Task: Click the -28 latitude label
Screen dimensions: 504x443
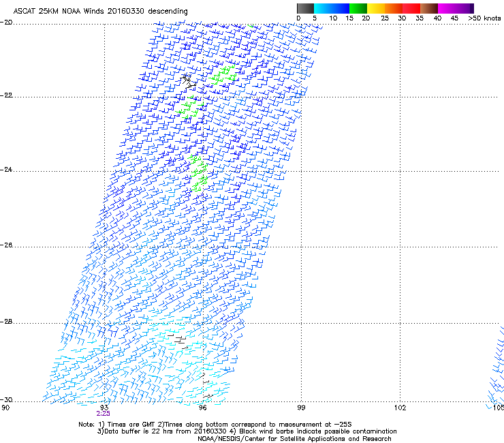Action: (x=6, y=322)
